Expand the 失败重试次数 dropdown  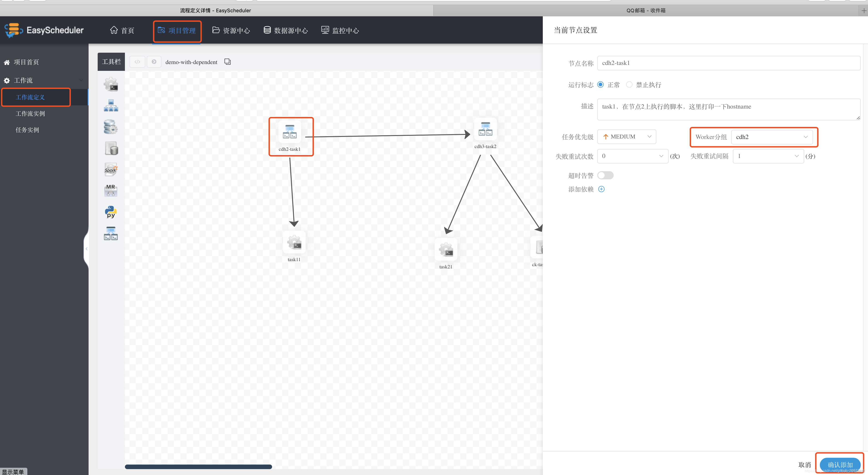coord(632,156)
